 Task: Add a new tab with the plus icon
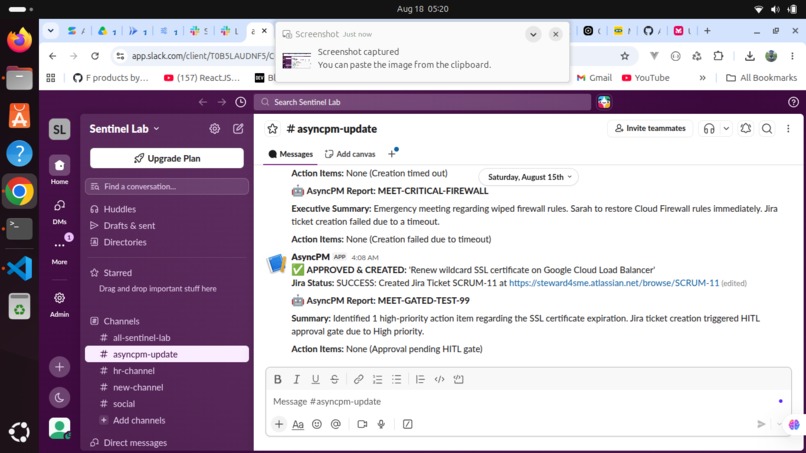pyautogui.click(x=392, y=154)
